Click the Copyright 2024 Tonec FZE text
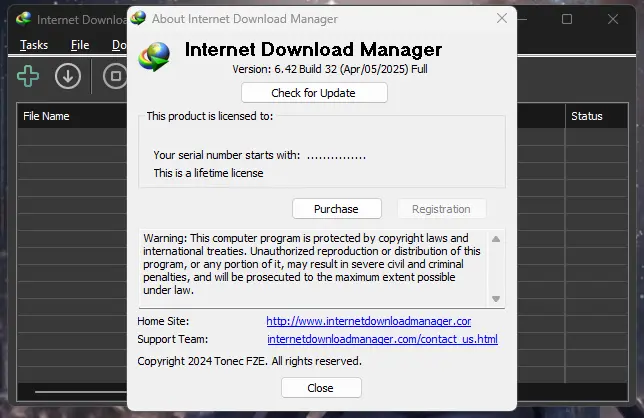This screenshot has width=644, height=418. point(250,361)
